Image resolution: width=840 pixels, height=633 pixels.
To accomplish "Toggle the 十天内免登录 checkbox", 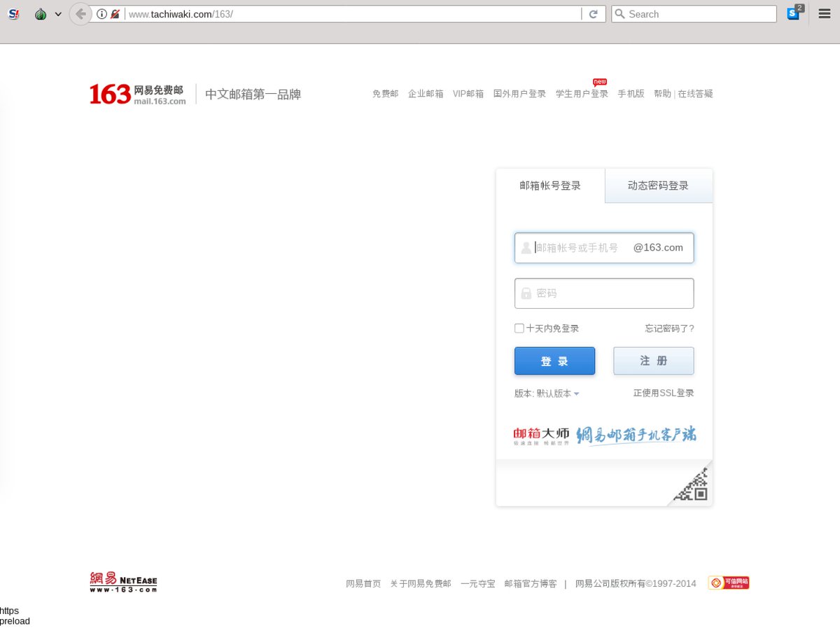I will [519, 328].
